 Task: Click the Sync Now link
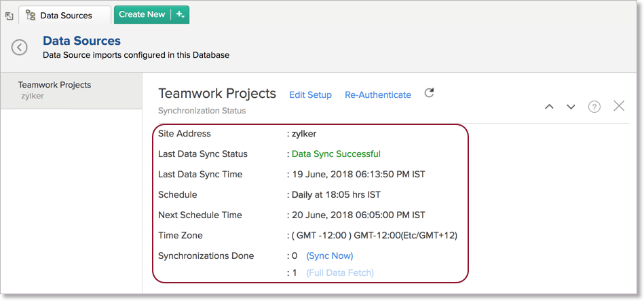[330, 255]
